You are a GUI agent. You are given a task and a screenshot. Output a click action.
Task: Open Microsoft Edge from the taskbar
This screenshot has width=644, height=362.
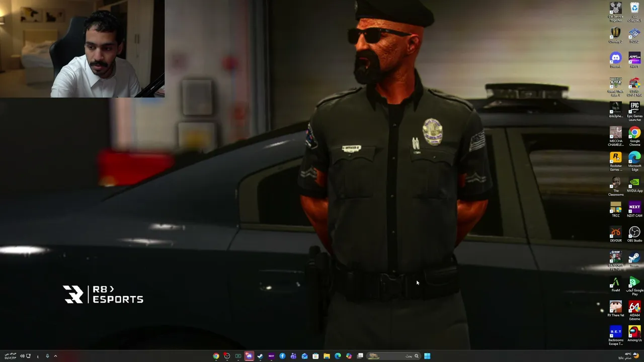[x=338, y=356]
